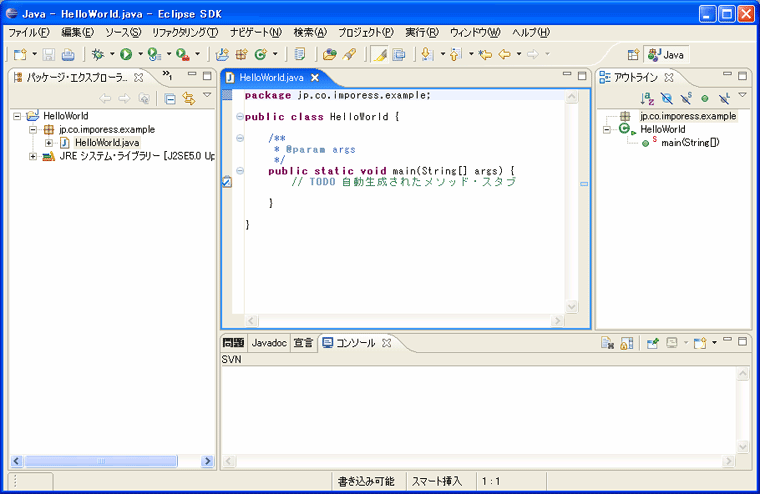Toggle alphabetical Sort in Outline view

click(x=647, y=99)
